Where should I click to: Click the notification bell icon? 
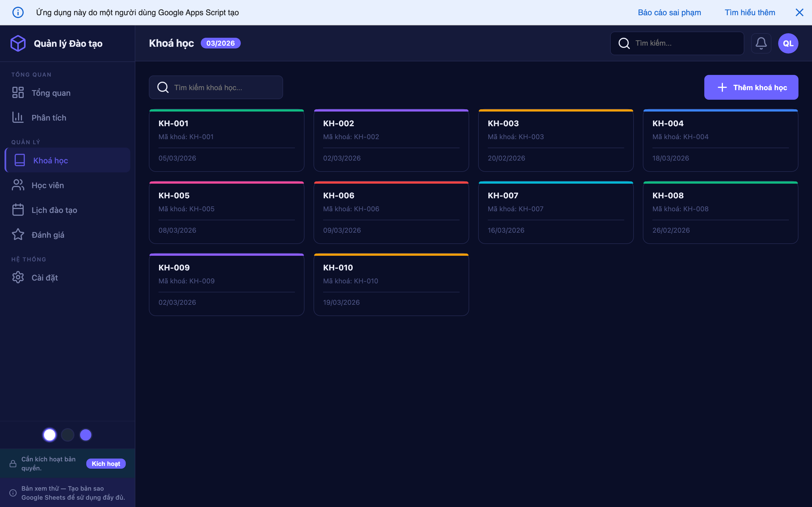point(761,43)
